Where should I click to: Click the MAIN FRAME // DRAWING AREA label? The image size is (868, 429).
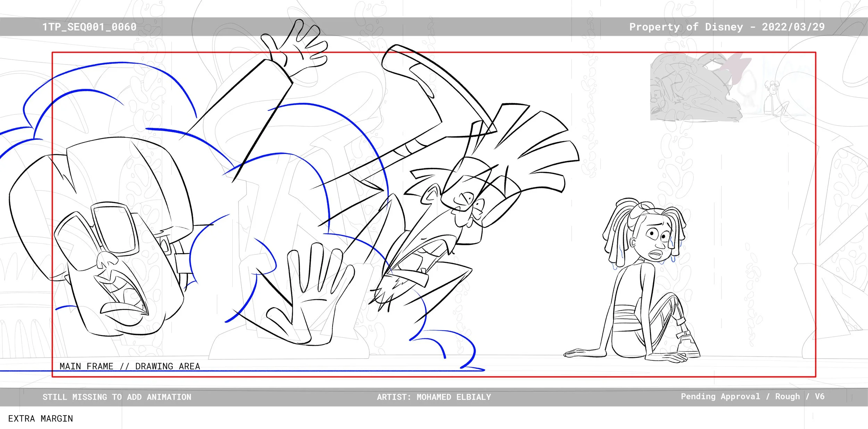130,367
